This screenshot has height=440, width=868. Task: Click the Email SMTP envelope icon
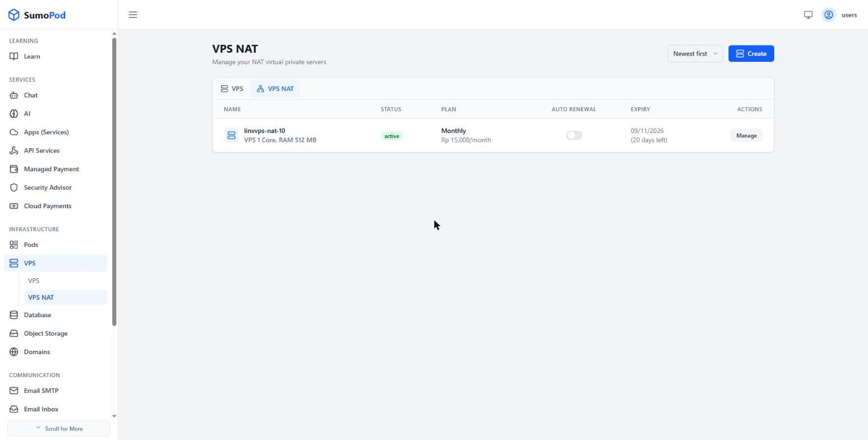point(14,391)
